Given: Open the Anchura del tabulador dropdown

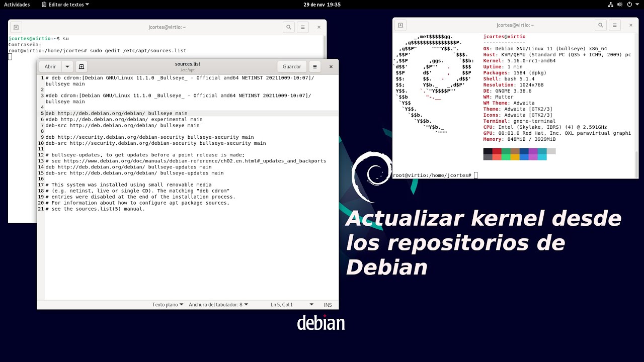Looking at the screenshot, I should coord(218,305).
